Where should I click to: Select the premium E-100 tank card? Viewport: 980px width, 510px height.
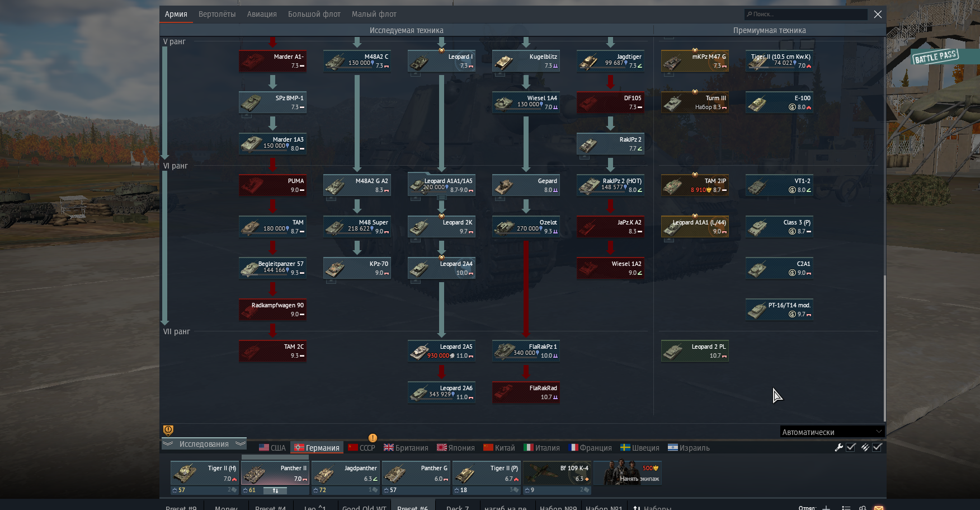(x=779, y=102)
